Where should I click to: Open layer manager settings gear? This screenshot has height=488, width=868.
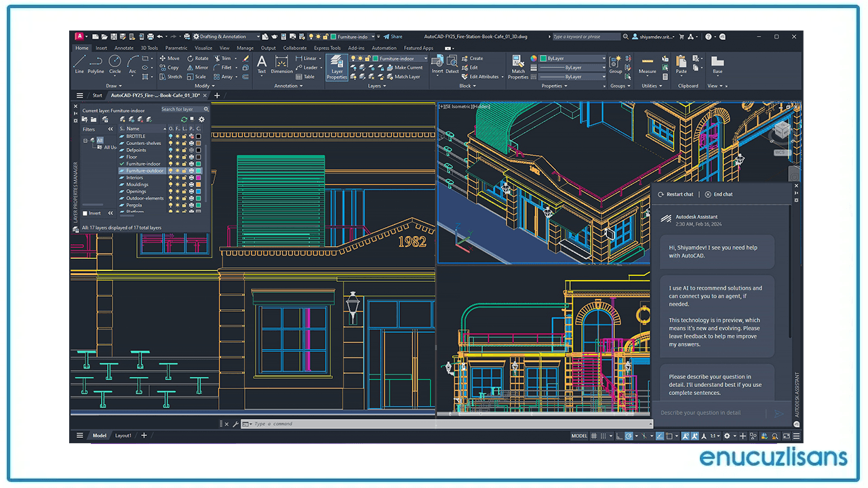(x=201, y=119)
